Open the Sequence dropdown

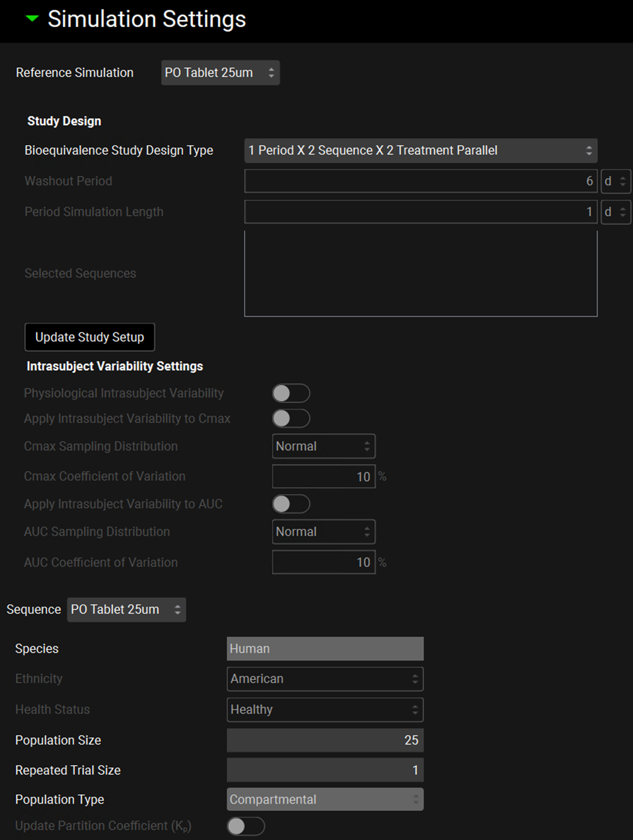click(x=126, y=610)
